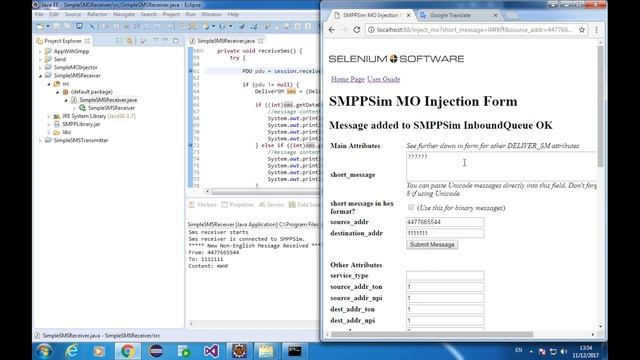Click the destination_addr input field

coord(445,233)
